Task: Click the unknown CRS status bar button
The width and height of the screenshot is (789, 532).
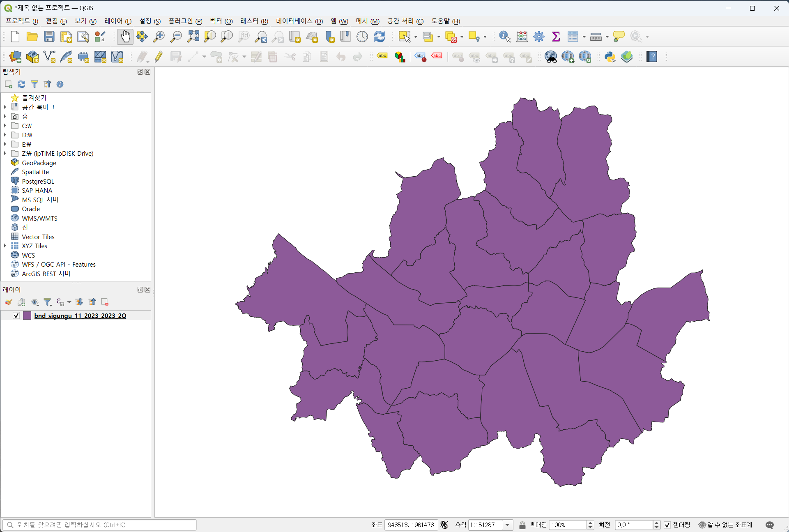Action: point(725,525)
